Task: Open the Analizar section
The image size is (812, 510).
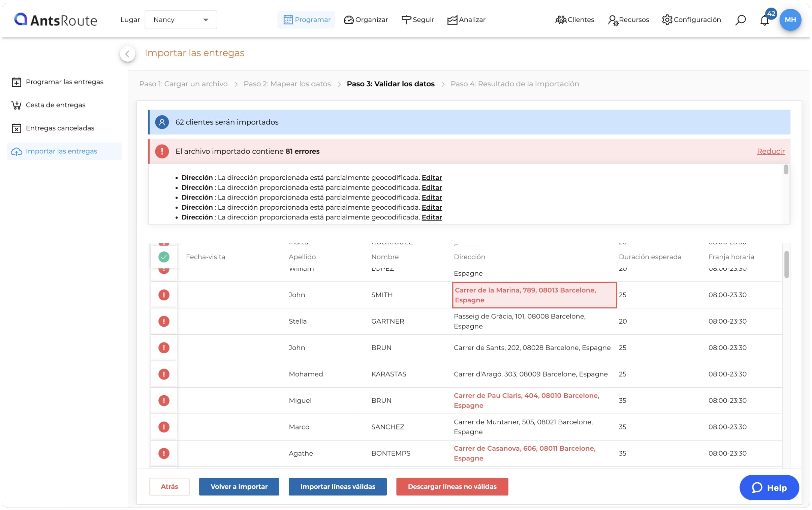Action: click(466, 20)
